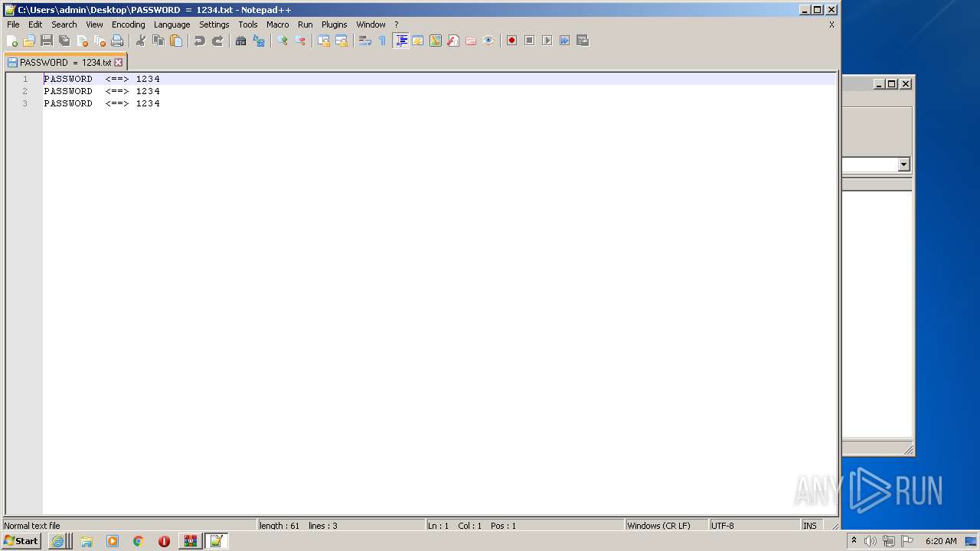Redo the last action

point(217,41)
